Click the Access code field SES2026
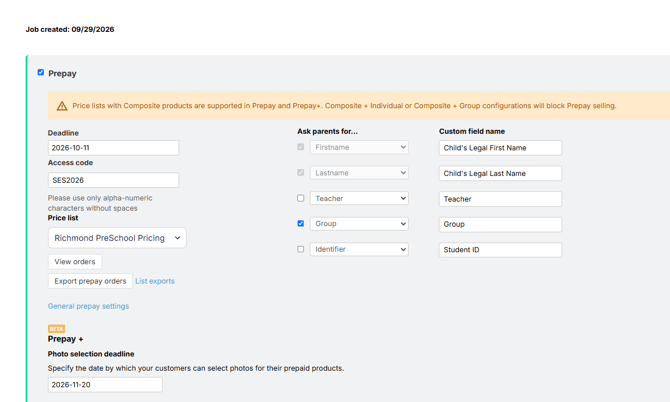Viewport: 670px width, 402px height. pyautogui.click(x=113, y=180)
